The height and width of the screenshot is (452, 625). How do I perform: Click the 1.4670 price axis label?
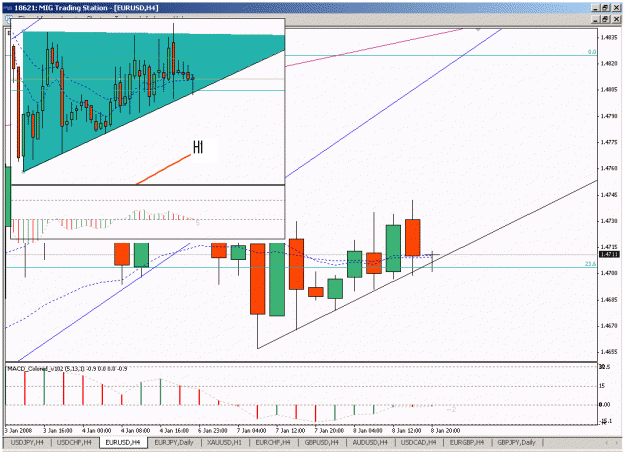click(x=609, y=326)
